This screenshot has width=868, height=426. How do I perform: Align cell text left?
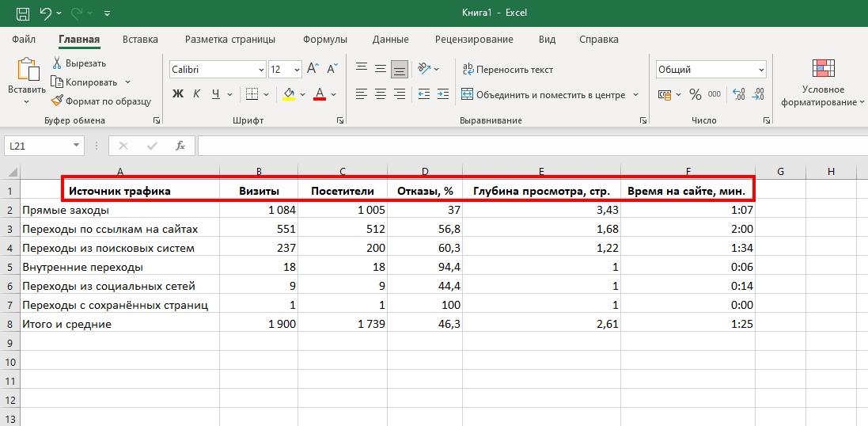click(362, 94)
